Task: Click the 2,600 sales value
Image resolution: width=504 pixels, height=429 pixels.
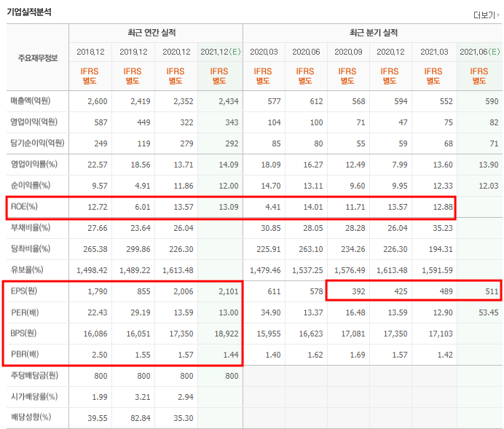Action: click(x=98, y=101)
